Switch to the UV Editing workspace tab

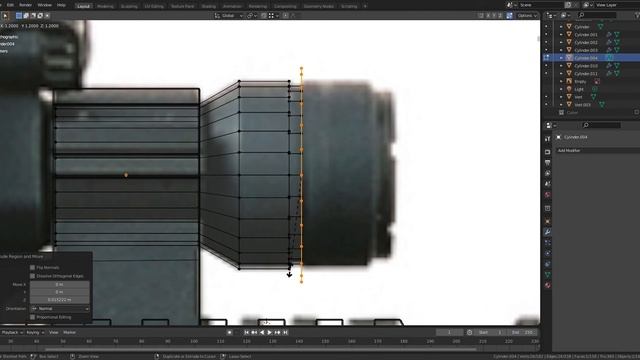click(154, 6)
